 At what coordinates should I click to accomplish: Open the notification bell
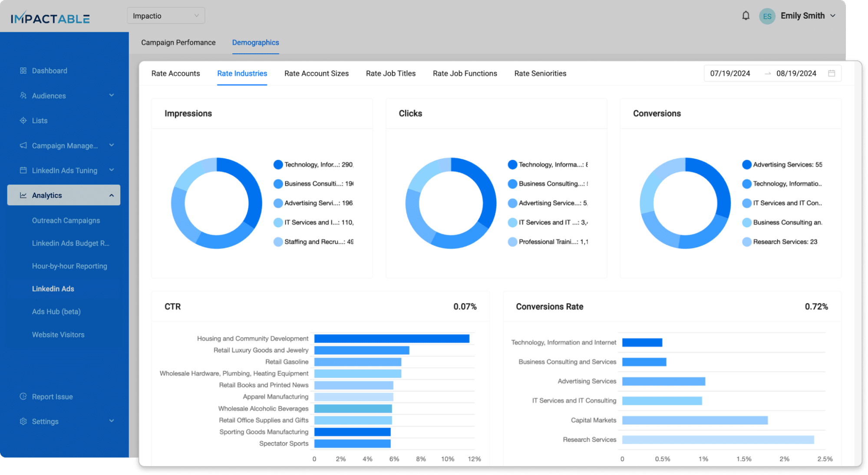(x=746, y=16)
